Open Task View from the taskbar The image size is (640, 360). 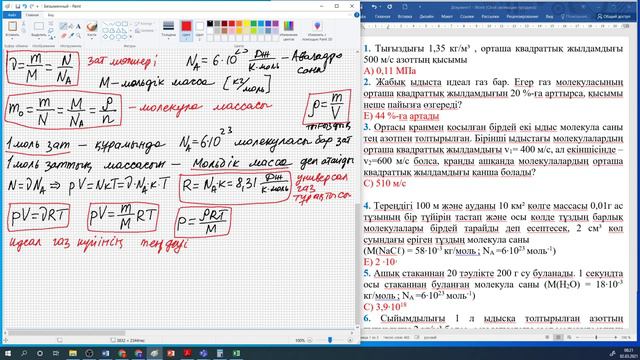point(56,353)
